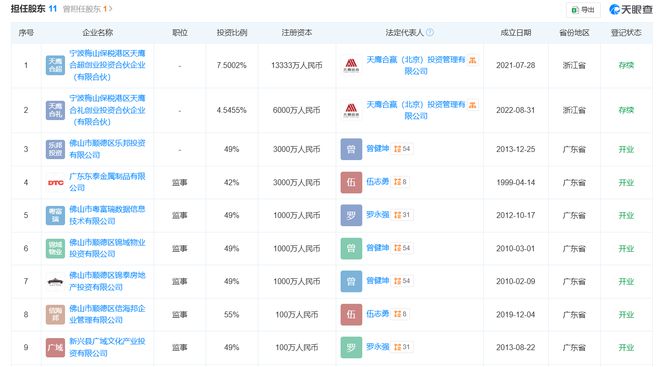660x367 pixels.
Task: Click 天鹰 red logo in row 1 representative
Action: coord(351,65)
